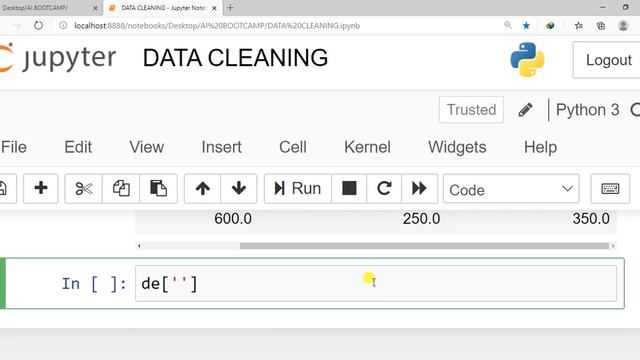Click the Jupyter logo
The height and width of the screenshot is (360, 640).
[x=58, y=58]
